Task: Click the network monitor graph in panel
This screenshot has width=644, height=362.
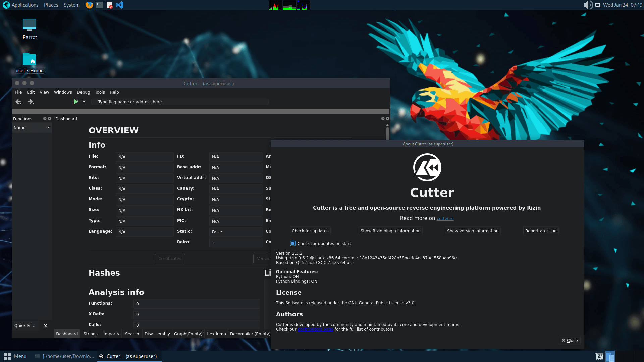Action: coord(304,5)
